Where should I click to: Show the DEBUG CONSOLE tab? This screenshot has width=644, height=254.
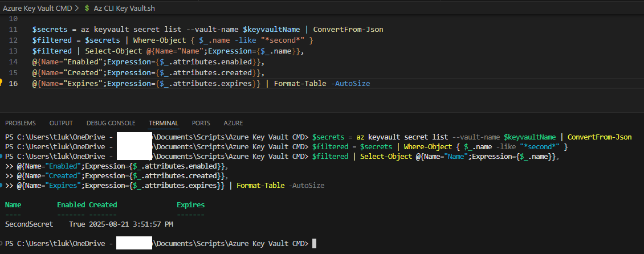pos(111,123)
